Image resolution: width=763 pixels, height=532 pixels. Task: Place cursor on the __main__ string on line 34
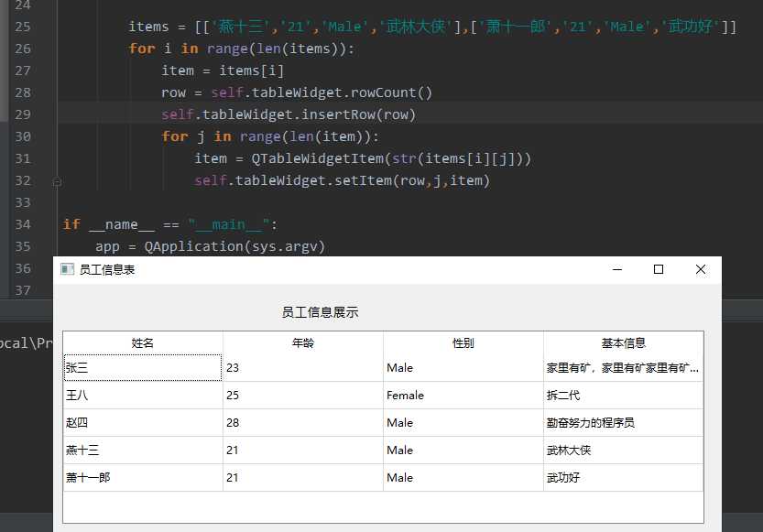(x=224, y=223)
